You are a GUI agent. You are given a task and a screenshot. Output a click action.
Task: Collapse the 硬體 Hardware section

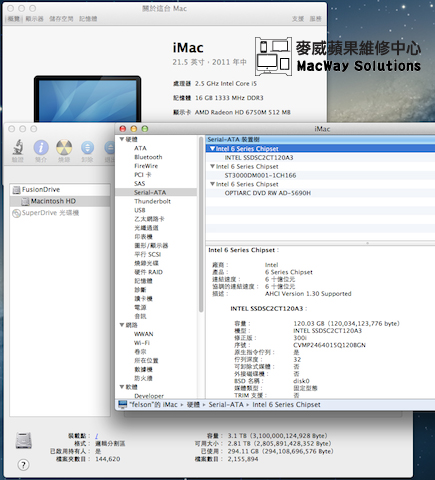pos(122,139)
